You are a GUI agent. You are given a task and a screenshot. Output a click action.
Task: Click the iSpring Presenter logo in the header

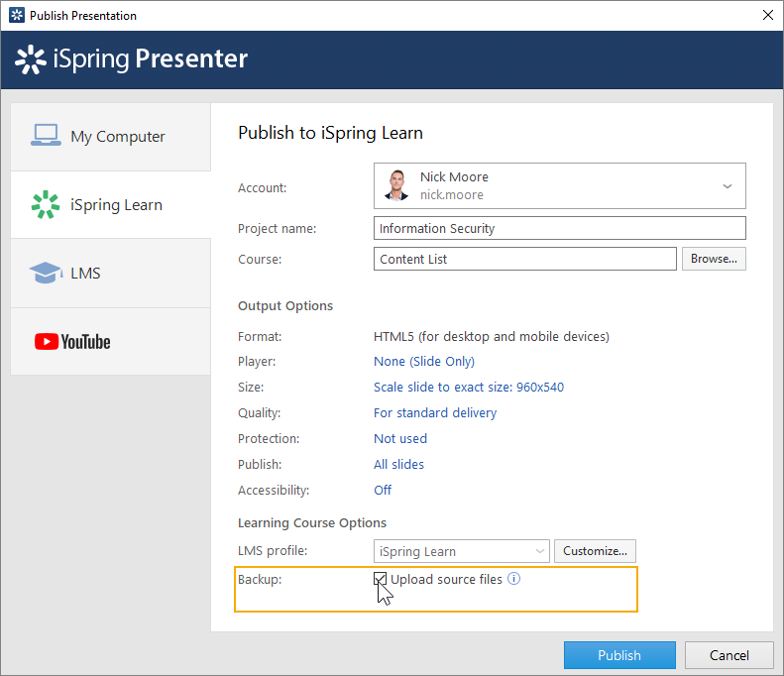(131, 59)
